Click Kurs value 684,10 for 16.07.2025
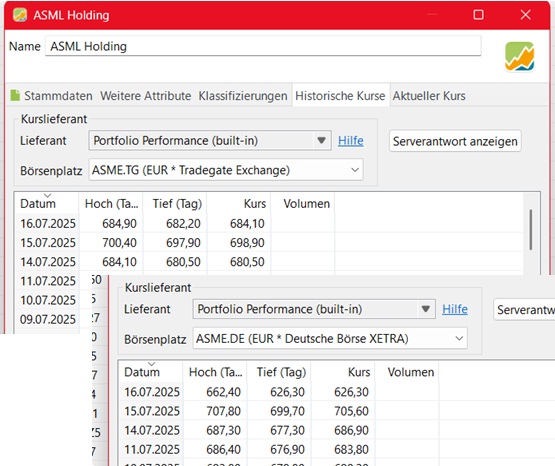Screen dimensions: 555x466 coord(247,224)
